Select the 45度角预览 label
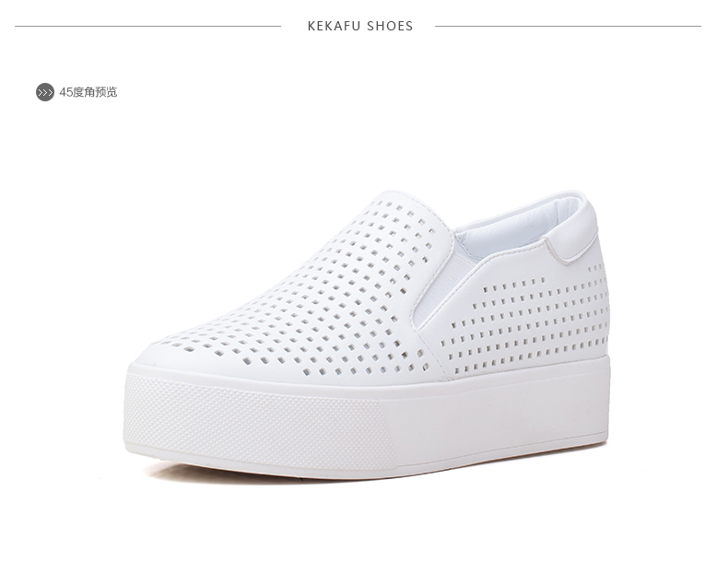Image resolution: width=728 pixels, height=573 pixels. 88,92
